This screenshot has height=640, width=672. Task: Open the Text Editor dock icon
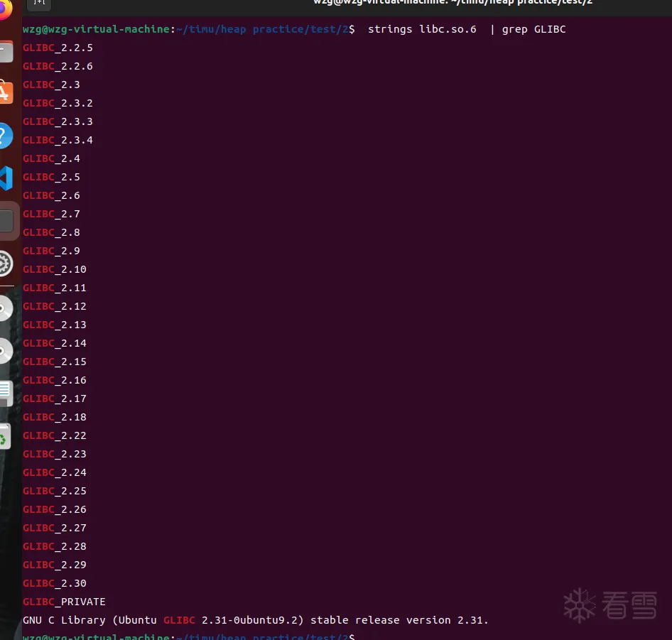[x=6, y=393]
